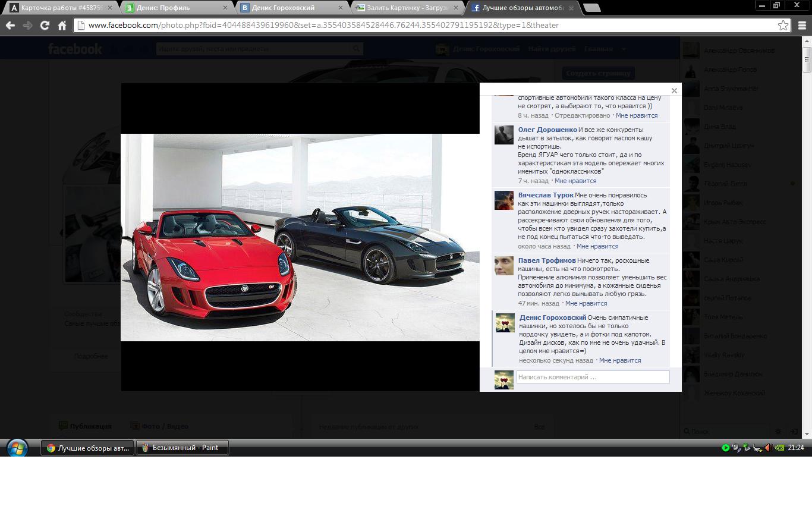
Task: Reload the current Facebook page
Action: (x=45, y=26)
